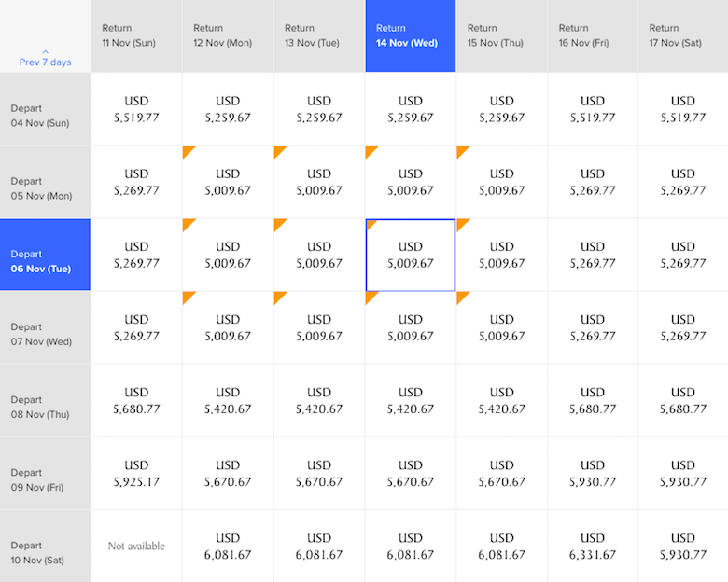Select fare USD 6,331.67 for 16 Nov return
Screen dimensions: 728x582
tap(593, 547)
